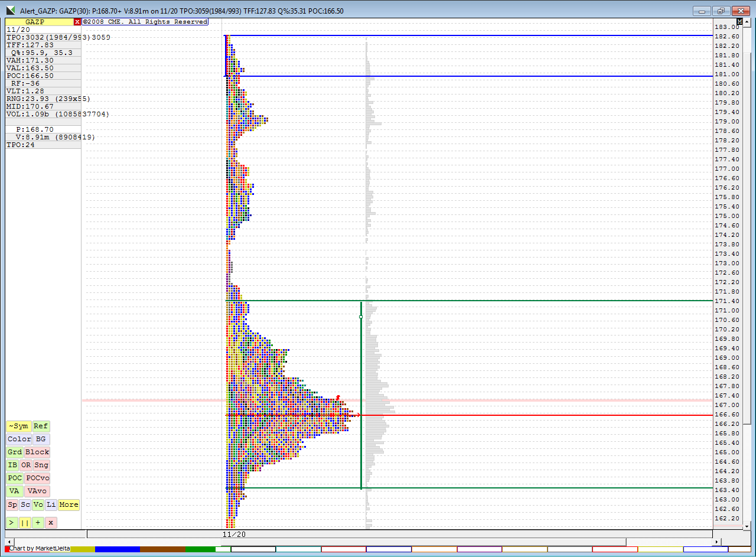Click the pink x button above scrollbar
756x557 pixels.
pos(51,523)
